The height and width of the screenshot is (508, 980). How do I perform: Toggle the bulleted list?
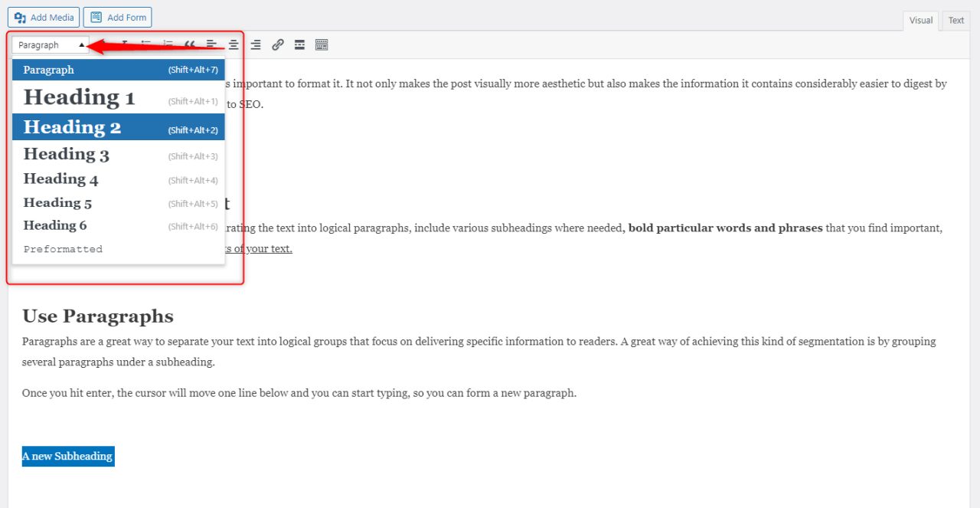coord(146,44)
